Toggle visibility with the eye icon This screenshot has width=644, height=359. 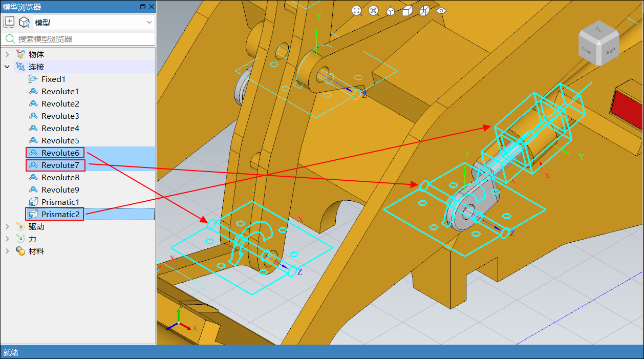point(442,11)
